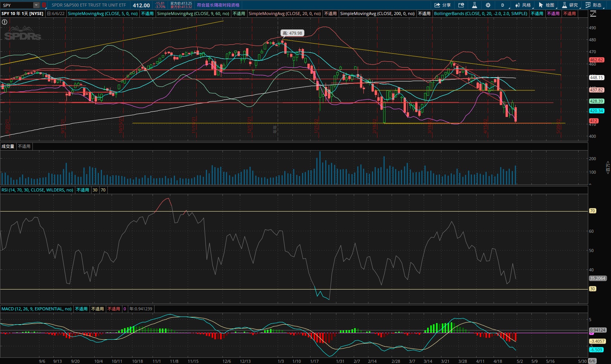Screen dimensions: 611x364
Task: Click the 卖方价:413.32 ask price
Action: pos(181,7)
